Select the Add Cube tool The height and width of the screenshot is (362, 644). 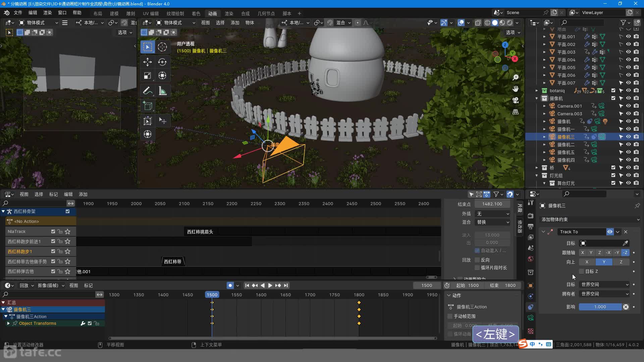coord(147,106)
